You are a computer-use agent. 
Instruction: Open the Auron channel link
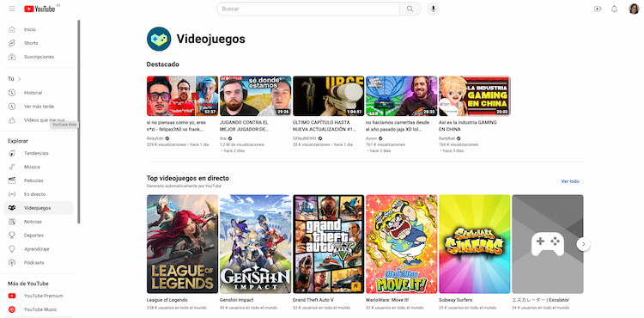[371, 138]
